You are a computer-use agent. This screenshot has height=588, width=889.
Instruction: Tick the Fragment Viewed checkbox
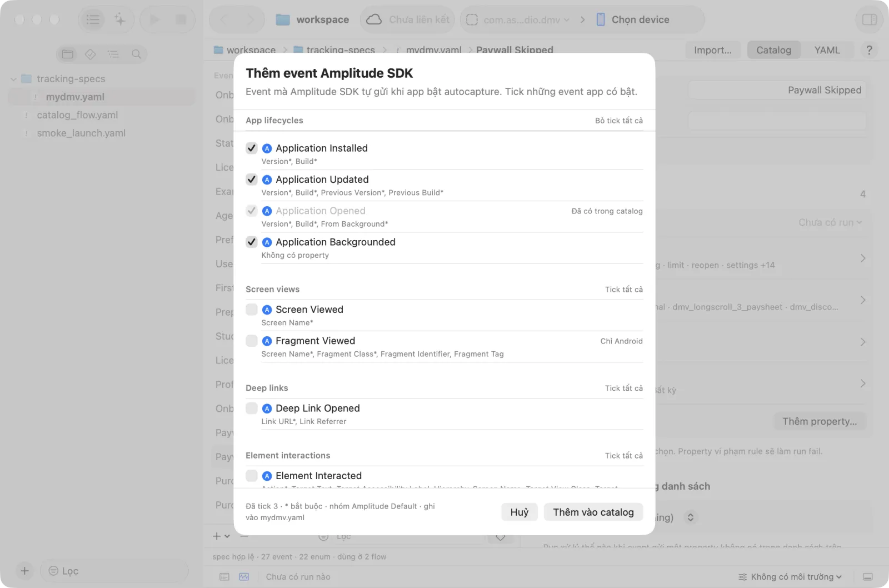(x=252, y=341)
